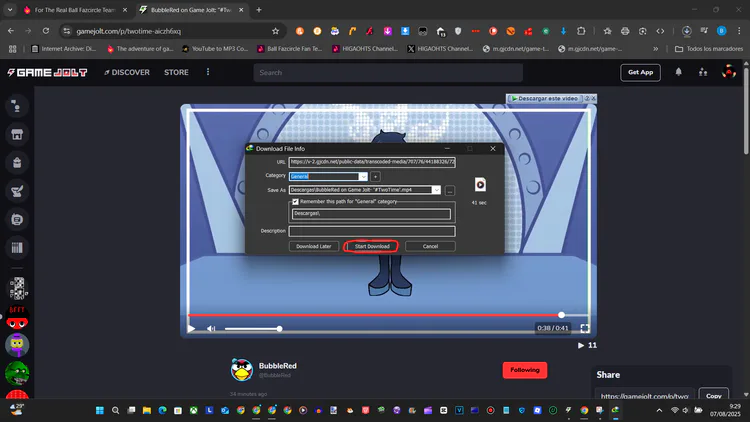Adjust the video volume slider
The width and height of the screenshot is (750, 422).
(253, 329)
